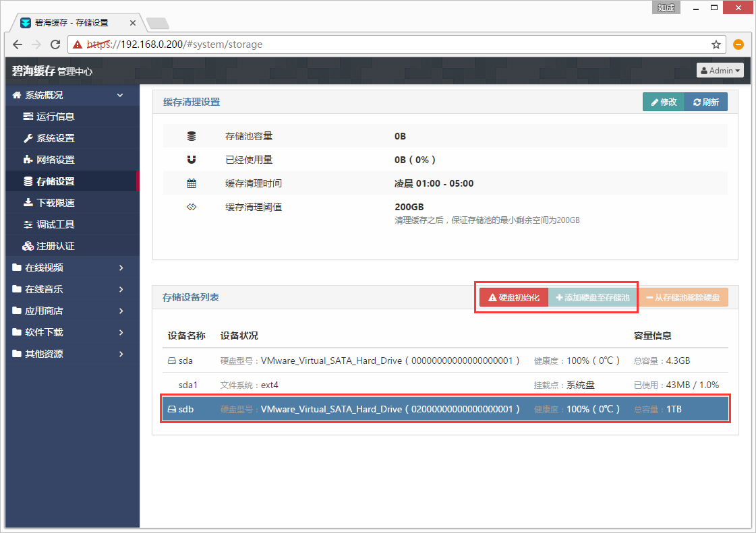Click the database icon beside 存储池容量
Screen dimensions: 756x533
point(192,136)
